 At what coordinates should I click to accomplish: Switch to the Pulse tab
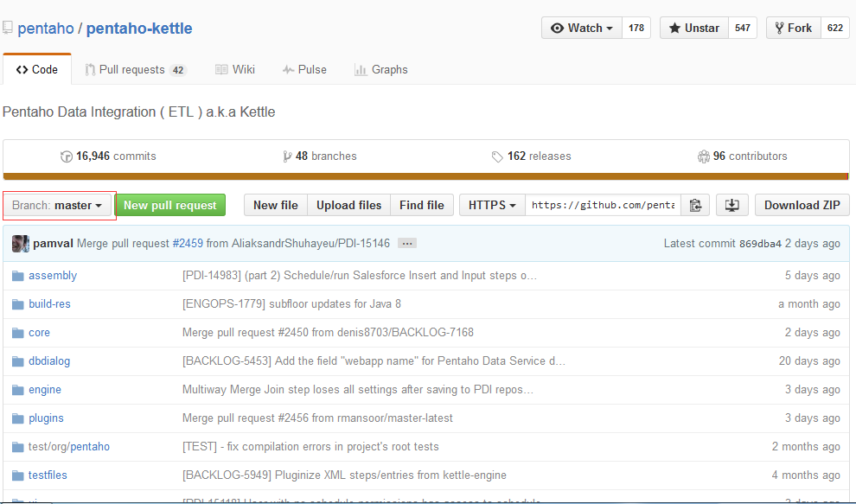(x=304, y=70)
